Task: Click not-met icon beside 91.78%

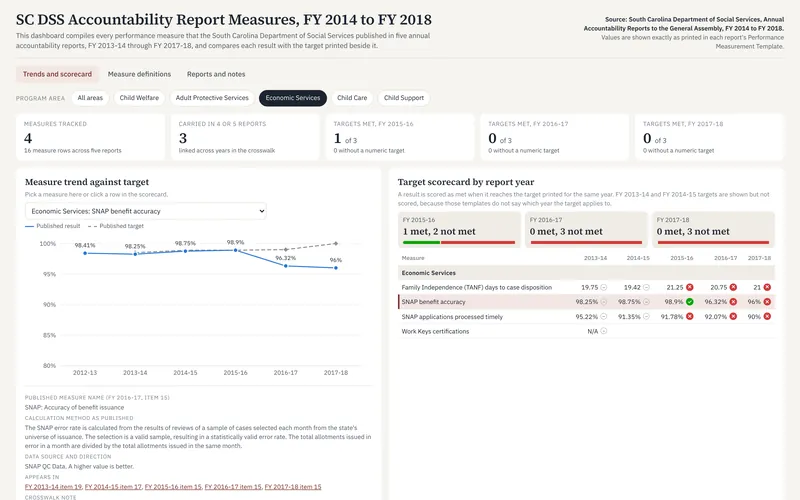Action: tap(690, 317)
